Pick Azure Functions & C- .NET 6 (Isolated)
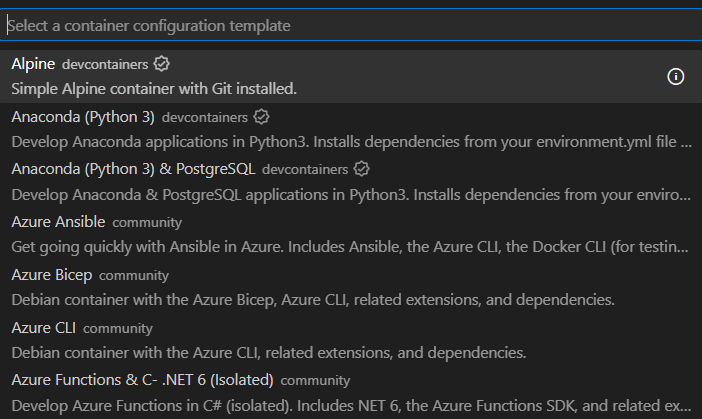Viewport: 702px width, 419px height. point(351,393)
